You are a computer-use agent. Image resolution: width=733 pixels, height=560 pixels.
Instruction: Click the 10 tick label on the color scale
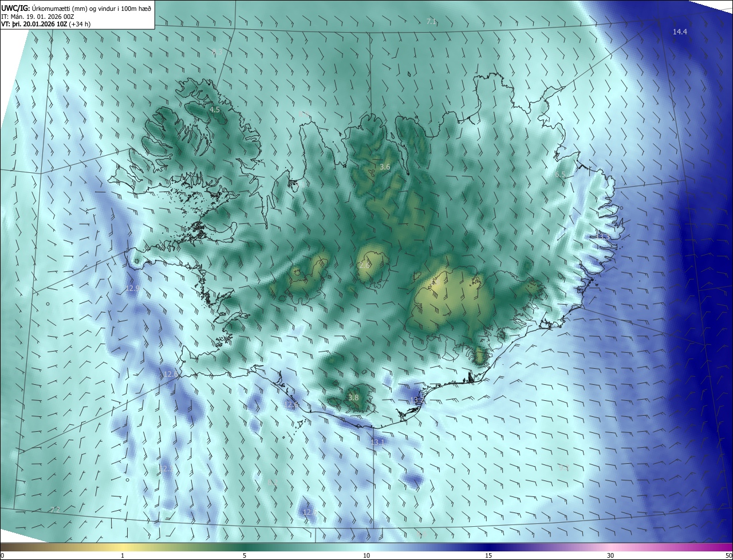(x=366, y=555)
